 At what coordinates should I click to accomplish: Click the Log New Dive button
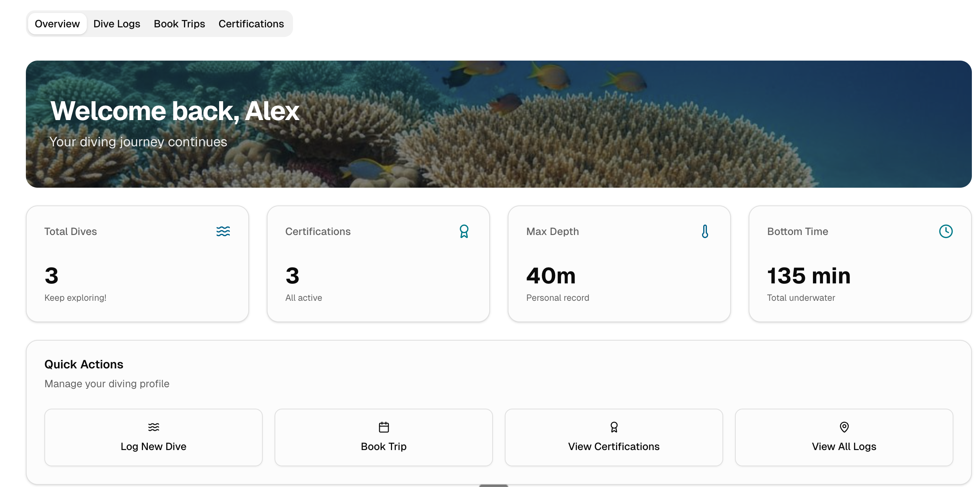(x=153, y=437)
